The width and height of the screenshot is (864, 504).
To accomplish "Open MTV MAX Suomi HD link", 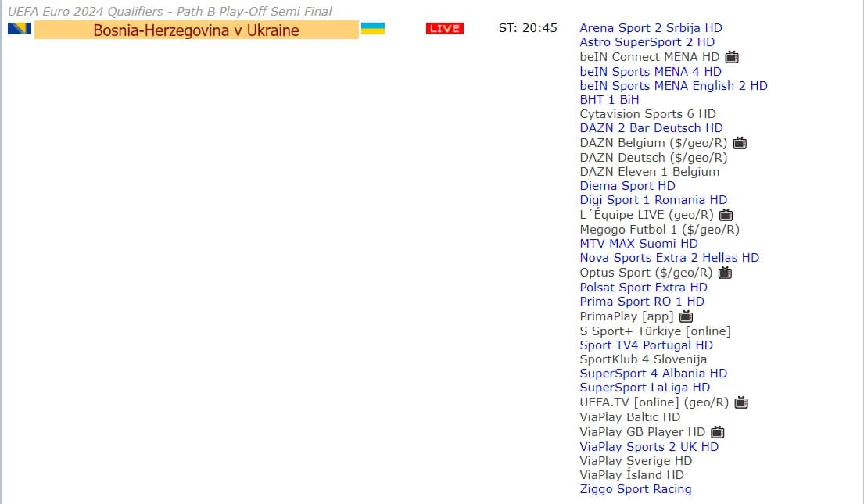I will pos(639,244).
